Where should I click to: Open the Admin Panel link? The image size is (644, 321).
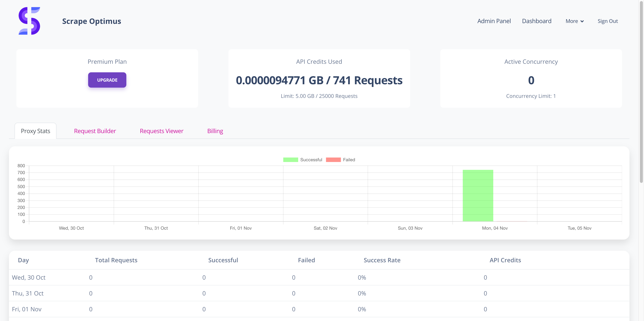coord(494,21)
